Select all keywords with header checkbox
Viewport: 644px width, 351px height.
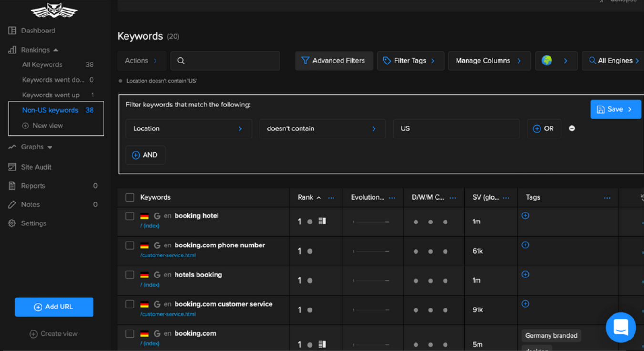(x=130, y=197)
